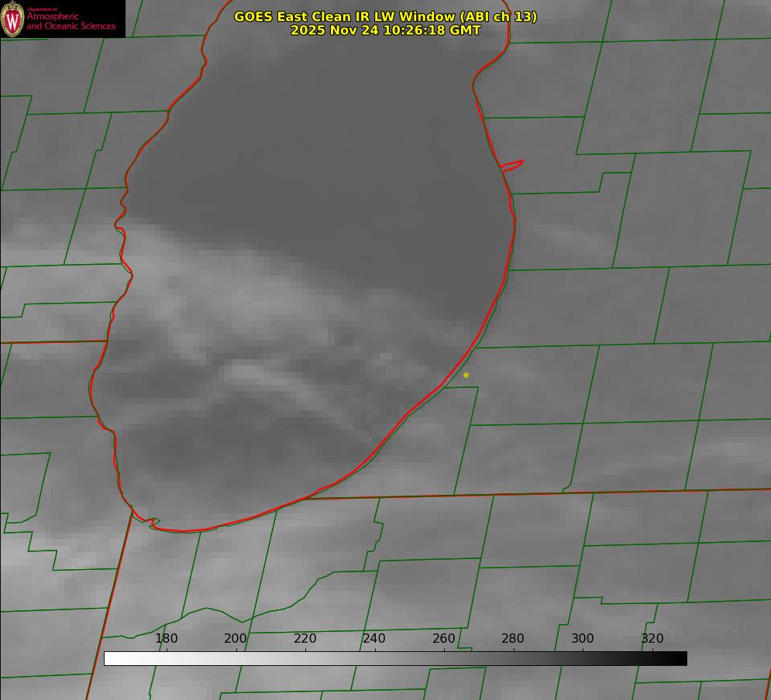771x700 pixels.
Task: Click the yellow dot marker near the shoreline
Action: [x=466, y=376]
